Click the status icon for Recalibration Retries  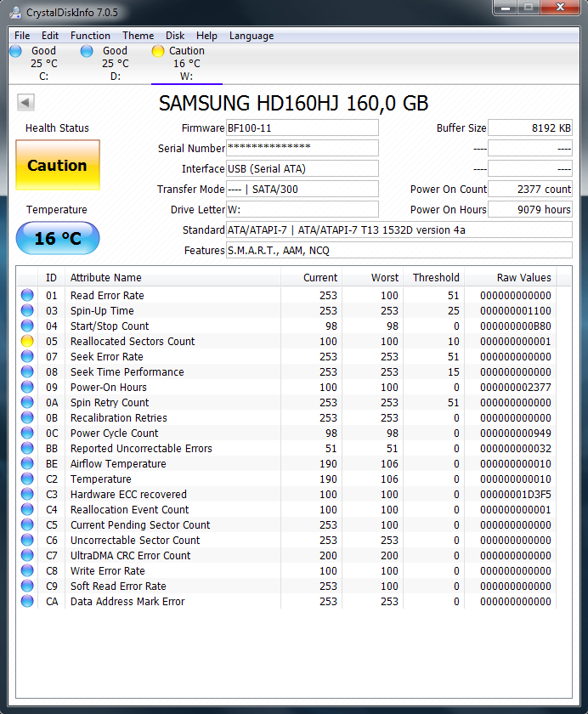(x=27, y=417)
